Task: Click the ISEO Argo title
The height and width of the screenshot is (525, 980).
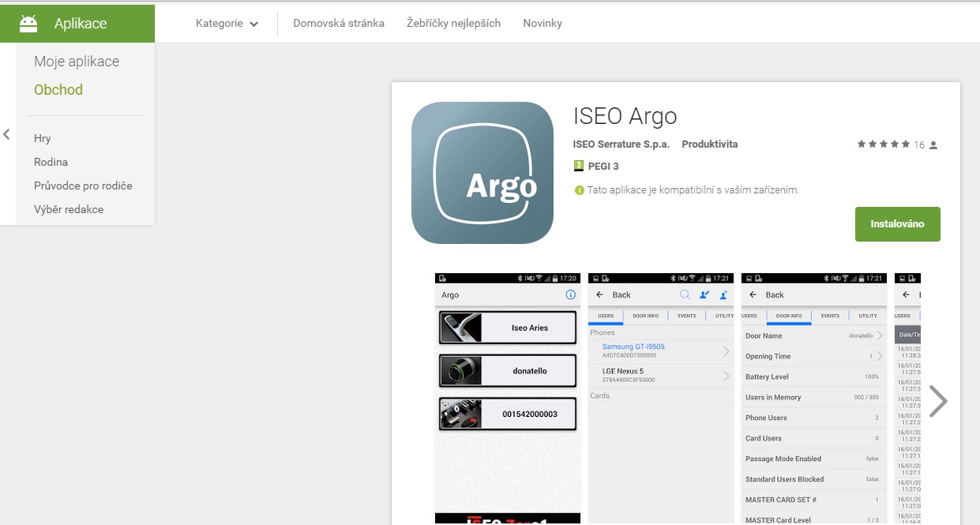Action: 625,116
